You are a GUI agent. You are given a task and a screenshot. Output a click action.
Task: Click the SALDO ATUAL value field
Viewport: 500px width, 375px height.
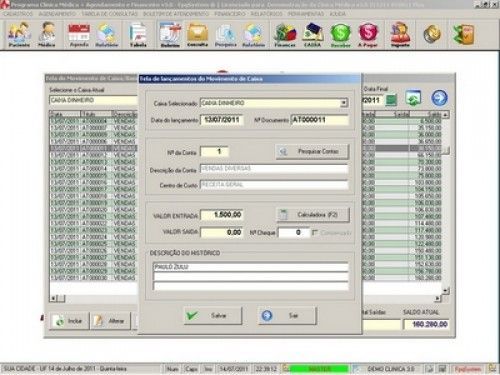[426, 324]
